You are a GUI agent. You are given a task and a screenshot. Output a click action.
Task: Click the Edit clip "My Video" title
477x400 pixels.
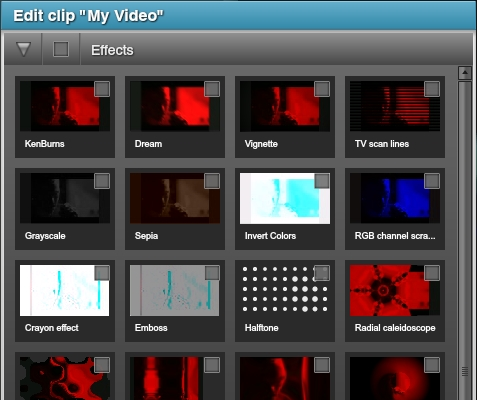[x=89, y=16]
